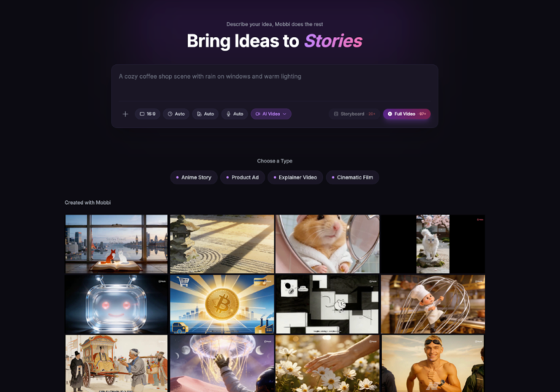Generate a Storyboard
This screenshot has width=560, height=392.
(354, 114)
